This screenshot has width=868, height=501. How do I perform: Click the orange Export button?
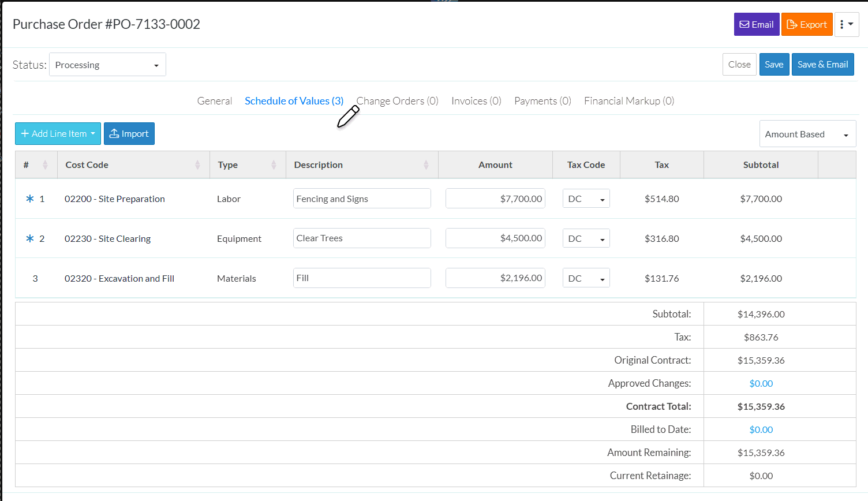(807, 24)
